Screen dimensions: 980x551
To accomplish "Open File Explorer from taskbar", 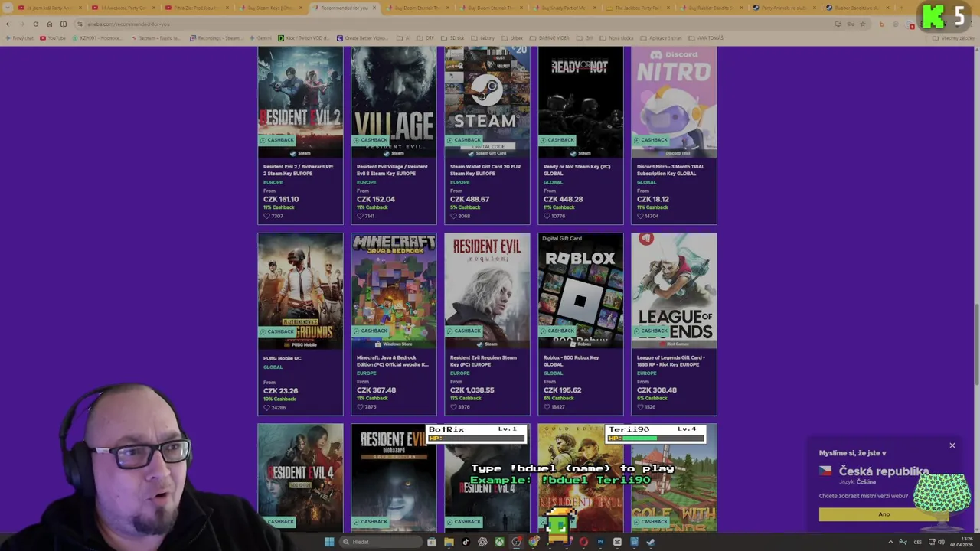I will pyautogui.click(x=449, y=542).
